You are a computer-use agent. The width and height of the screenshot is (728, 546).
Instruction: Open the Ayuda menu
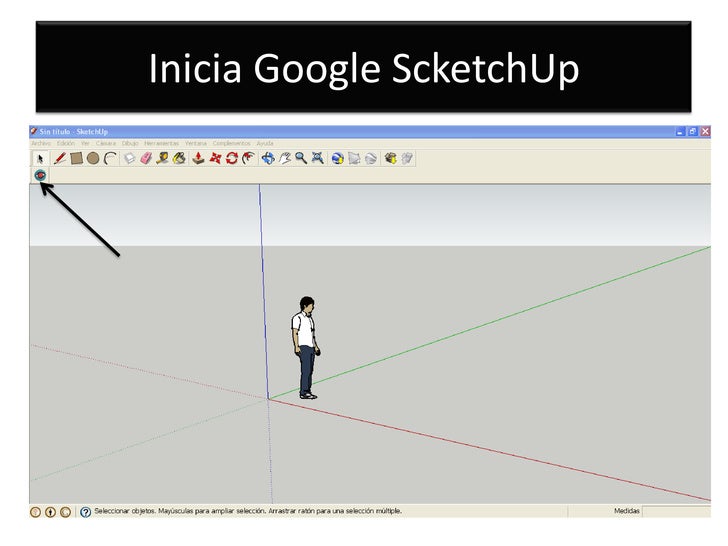pyautogui.click(x=265, y=143)
